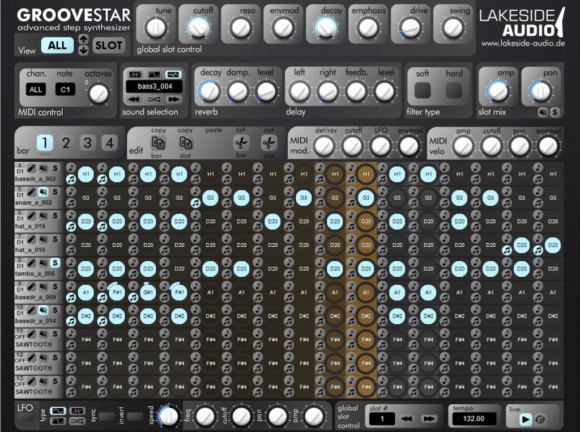Click the reverb decay knob
The height and width of the screenshot is (432, 580).
[x=209, y=92]
